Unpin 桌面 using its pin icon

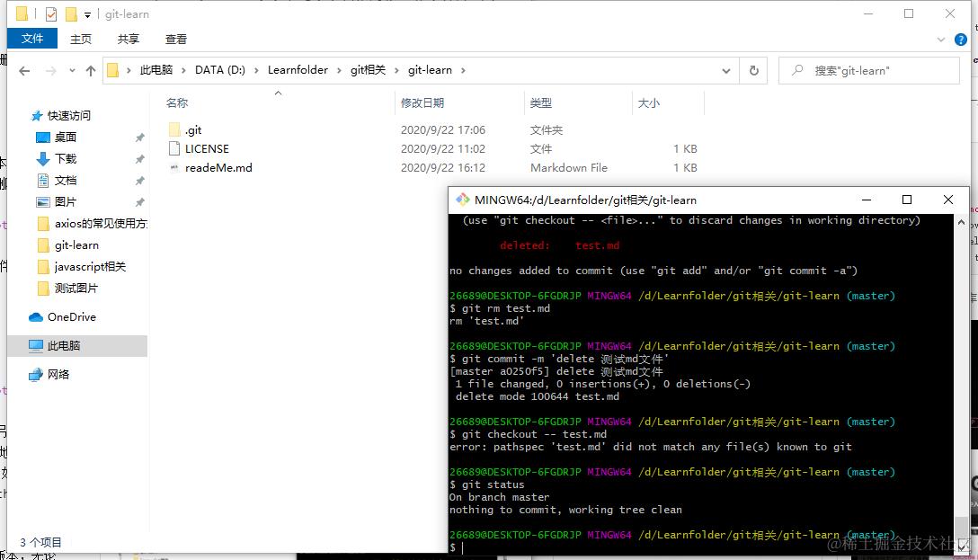tap(139, 138)
